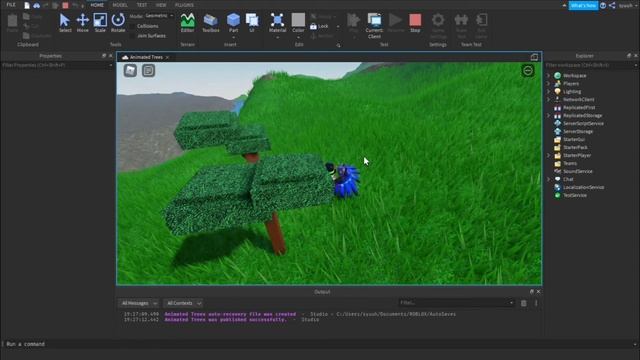Viewport: 640px width, 360px height.
Task: Expand the Players node
Action: click(548, 84)
